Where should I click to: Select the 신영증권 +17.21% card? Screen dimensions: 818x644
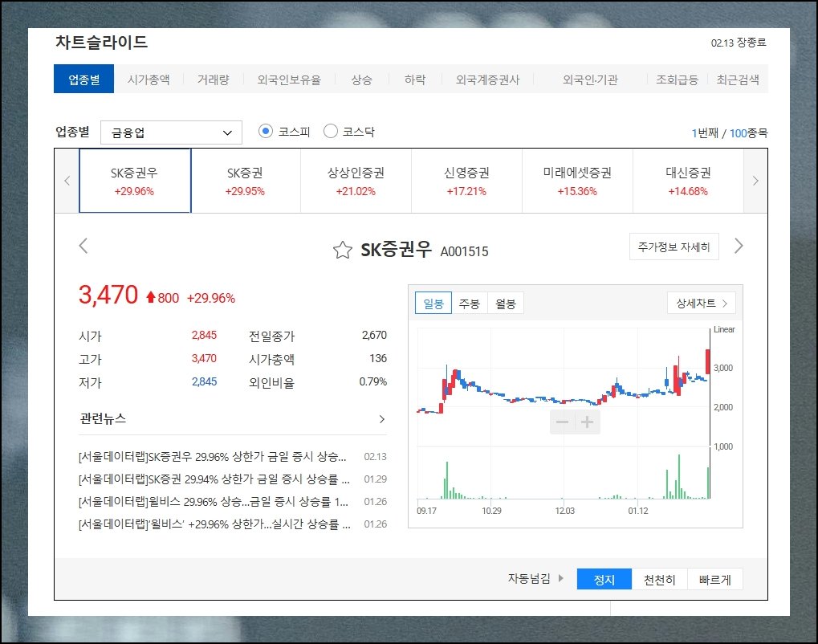[466, 181]
